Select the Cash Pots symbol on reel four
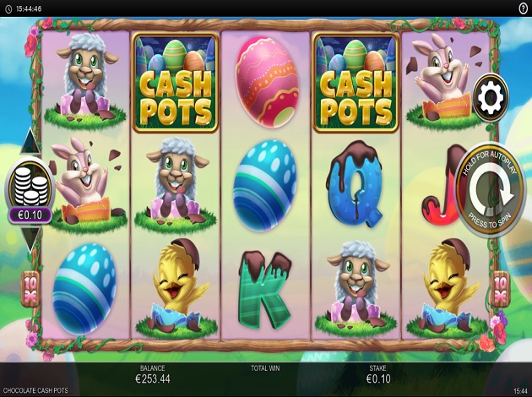 (356, 82)
